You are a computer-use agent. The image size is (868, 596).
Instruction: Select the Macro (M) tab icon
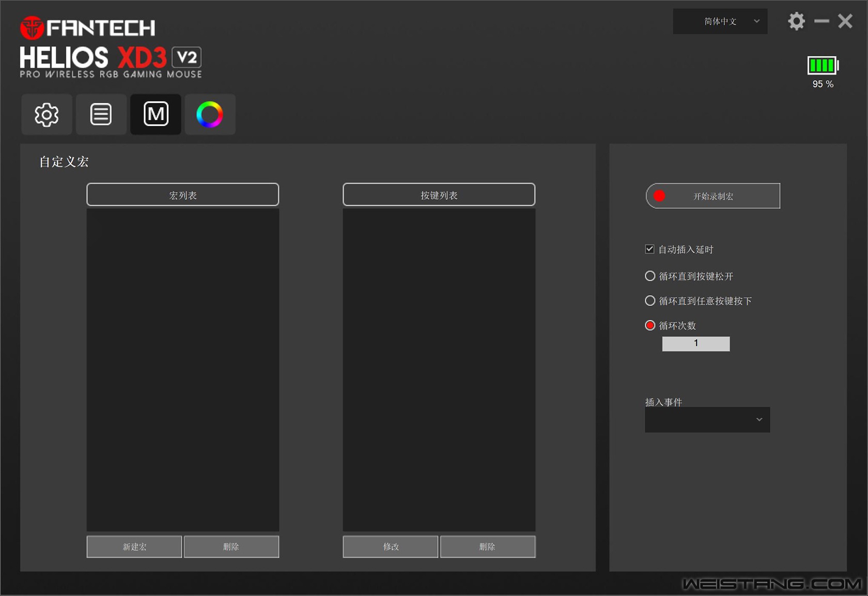coord(156,114)
